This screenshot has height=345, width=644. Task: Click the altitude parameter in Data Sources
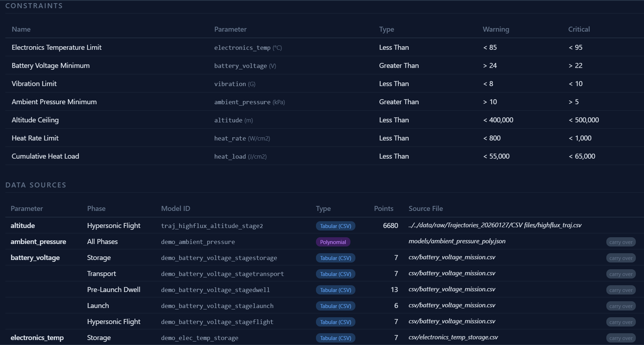(x=23, y=225)
